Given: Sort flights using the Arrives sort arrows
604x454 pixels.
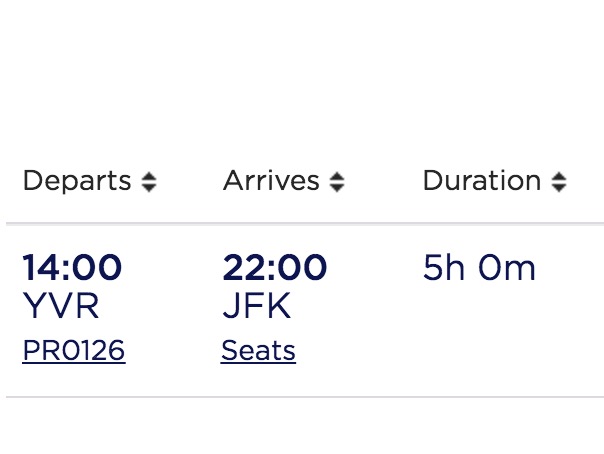Looking at the screenshot, I should [x=337, y=182].
